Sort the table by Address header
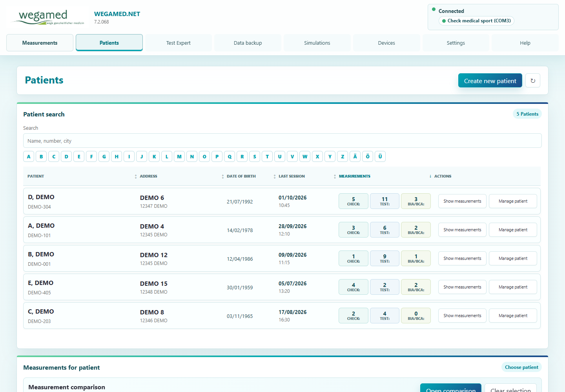This screenshot has height=392, width=565. (148, 176)
